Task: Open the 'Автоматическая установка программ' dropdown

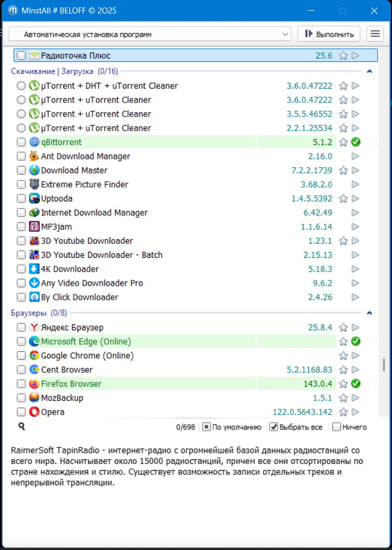Action: coord(150,34)
